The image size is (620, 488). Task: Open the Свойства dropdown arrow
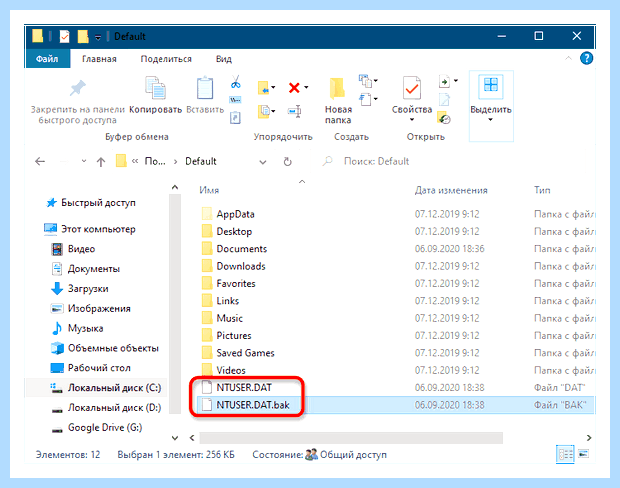coord(412,119)
